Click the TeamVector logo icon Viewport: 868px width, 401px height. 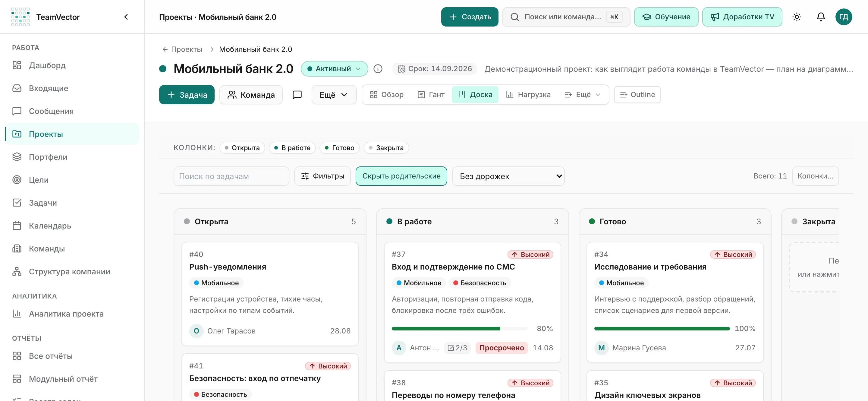click(20, 17)
